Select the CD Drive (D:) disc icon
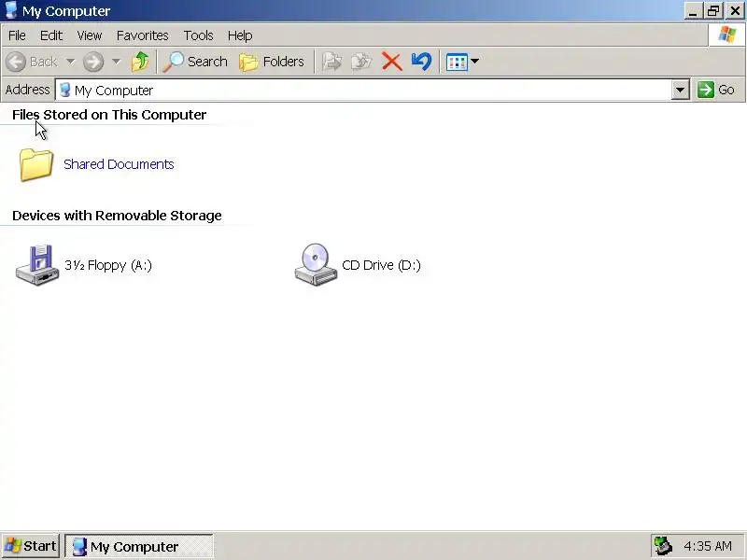Image resolution: width=747 pixels, height=560 pixels. [316, 265]
